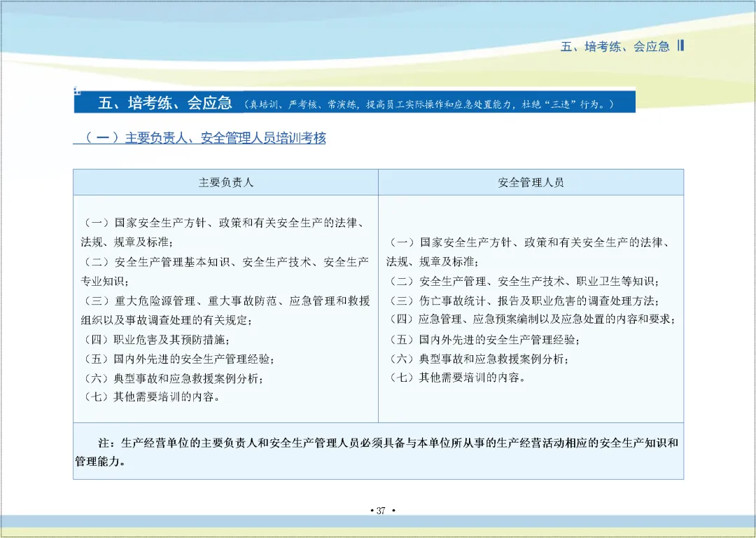Image resolution: width=756 pixels, height=538 pixels.
Task: Click the note's last line 管理能力。
Action: point(100,461)
